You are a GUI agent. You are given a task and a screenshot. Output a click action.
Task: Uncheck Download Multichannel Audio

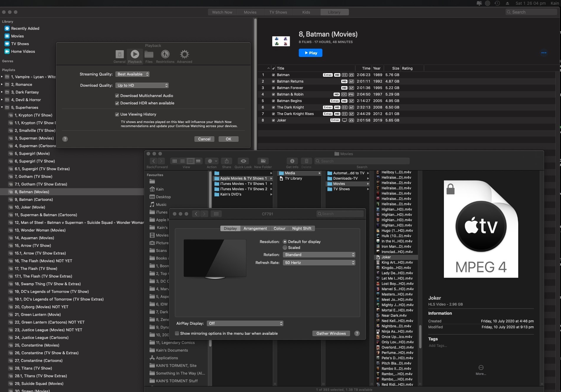click(x=117, y=96)
